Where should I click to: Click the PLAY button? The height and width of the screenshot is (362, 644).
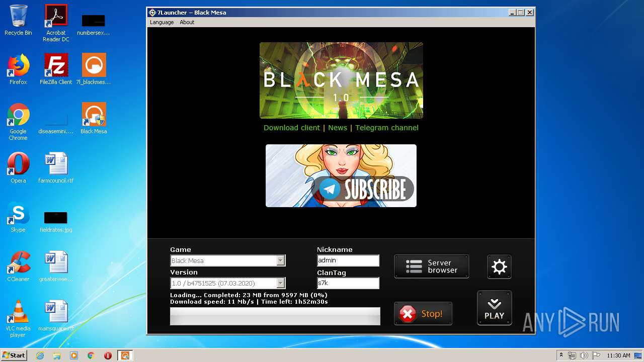click(x=494, y=308)
